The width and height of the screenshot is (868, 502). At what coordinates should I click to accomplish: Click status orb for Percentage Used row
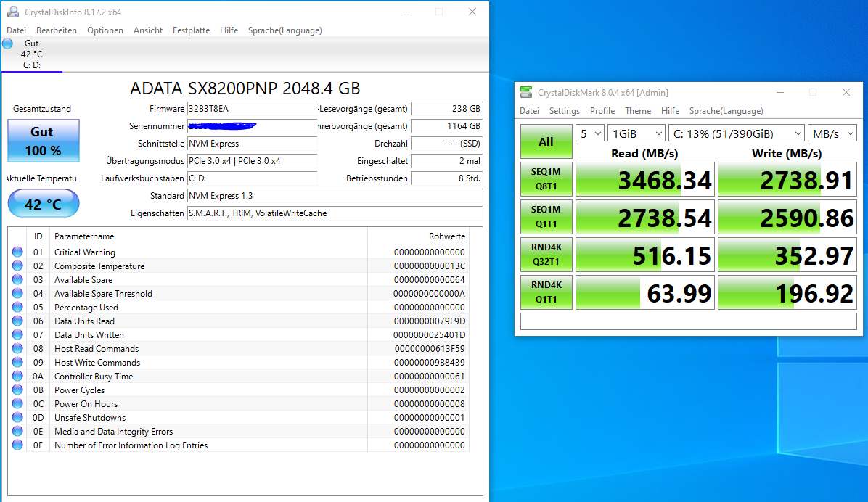click(x=17, y=307)
